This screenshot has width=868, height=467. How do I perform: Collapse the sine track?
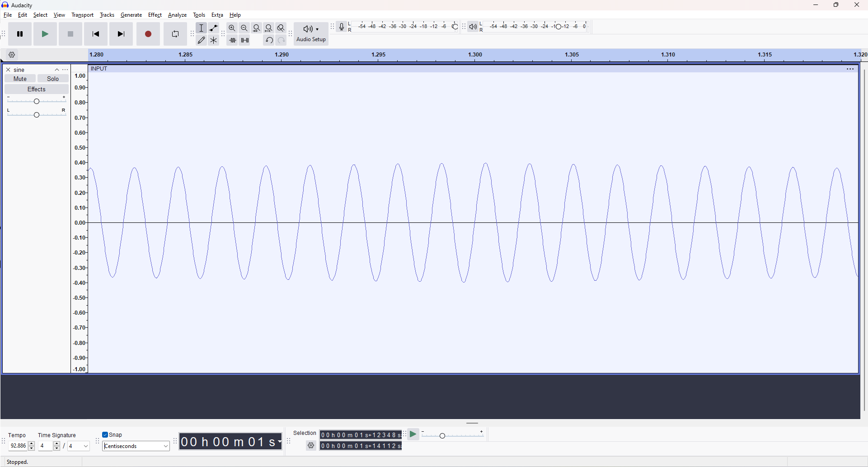click(x=56, y=69)
